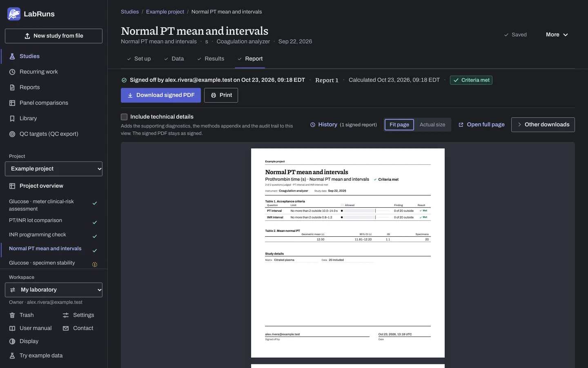Open QC targets target icon
Viewport: 588px width, 368px height.
point(12,134)
